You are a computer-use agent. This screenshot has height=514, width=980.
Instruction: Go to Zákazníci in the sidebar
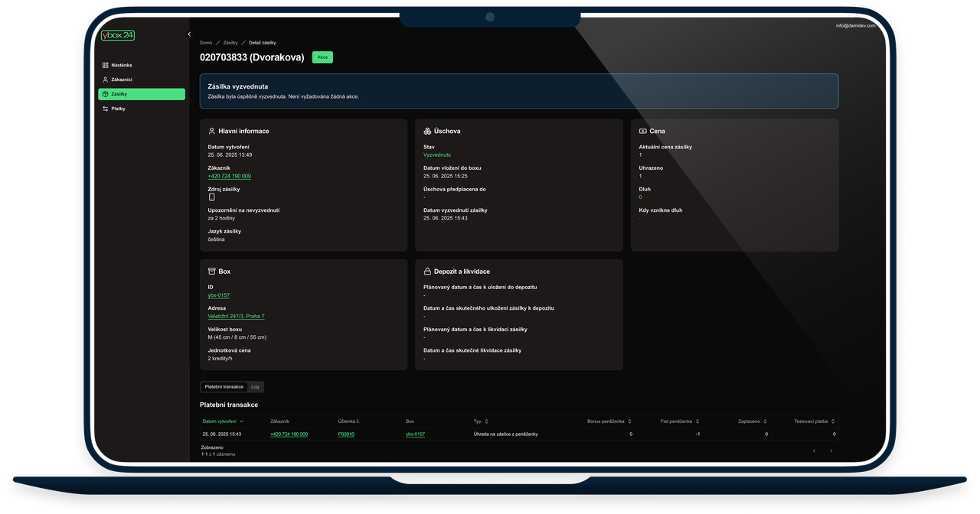click(x=122, y=80)
